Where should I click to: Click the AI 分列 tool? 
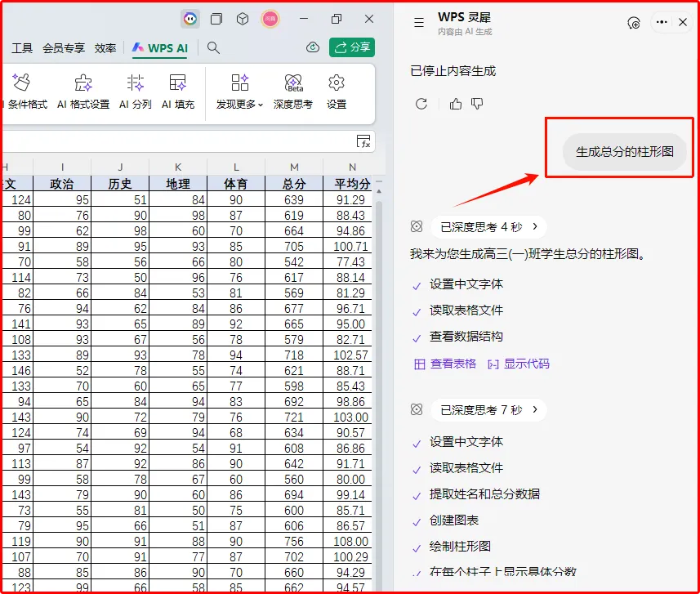(136, 92)
